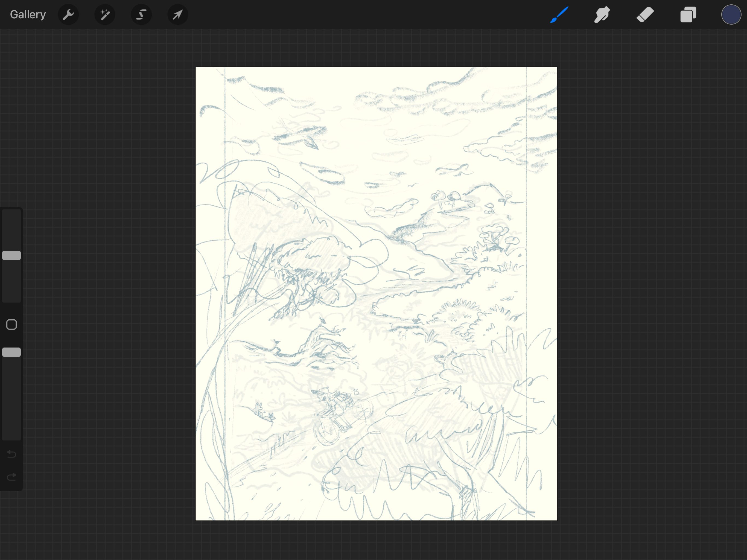Image resolution: width=747 pixels, height=560 pixels.
Task: Open the Selection tool
Action: (141, 14)
